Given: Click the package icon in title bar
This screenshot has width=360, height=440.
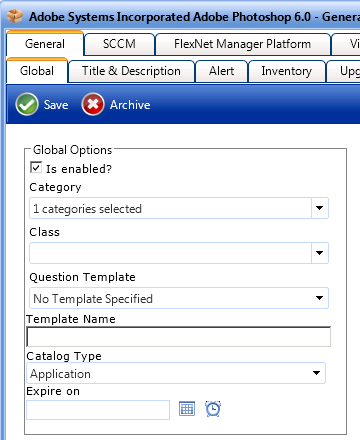Looking at the screenshot, I should (15, 16).
